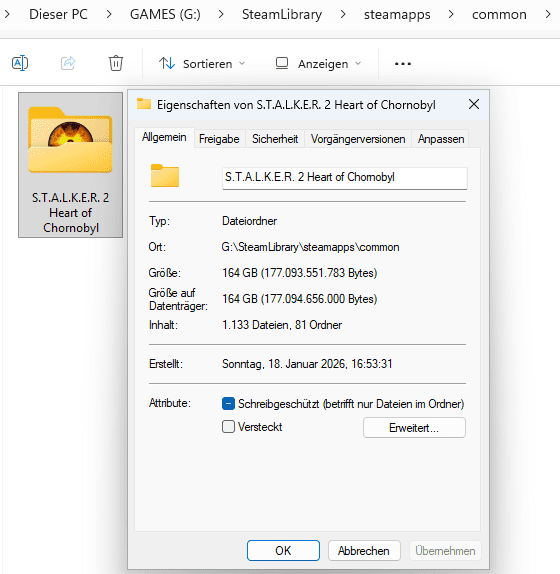Click the folder icon in dialog title bar
This screenshot has height=574, width=560.
tap(144, 104)
